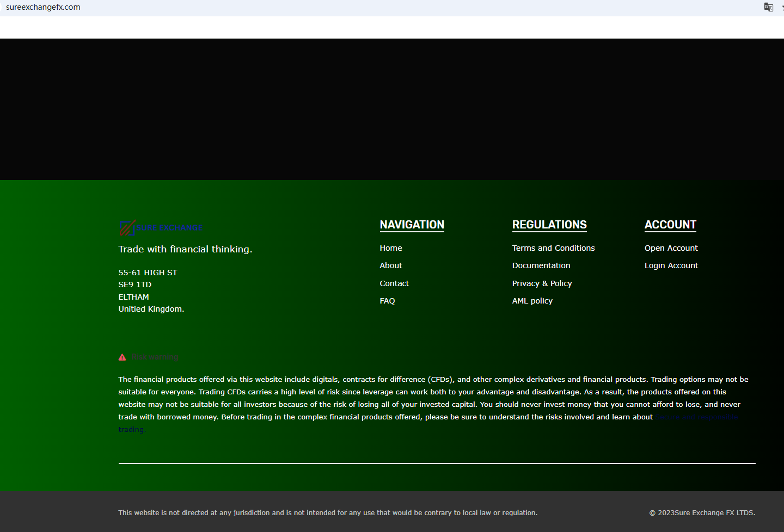
Task: Click the copyright '2023Sure Exchange FX LTDS.' text
Action: pyautogui.click(x=702, y=513)
